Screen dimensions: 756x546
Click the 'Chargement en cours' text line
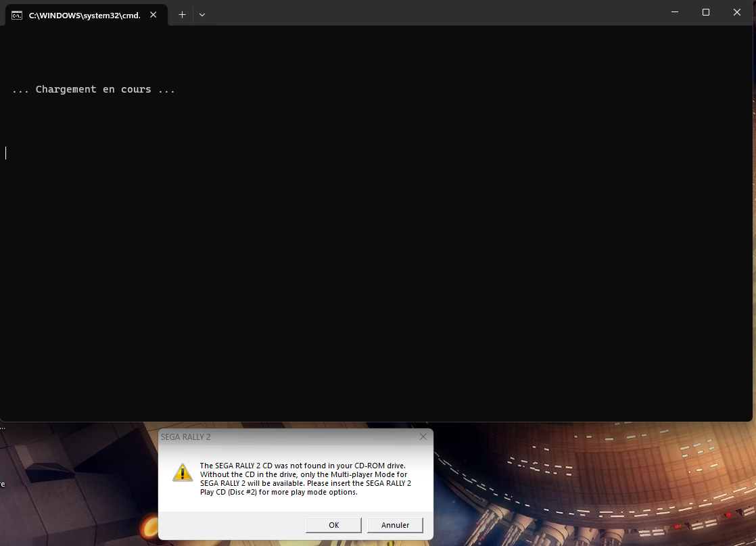93,89
